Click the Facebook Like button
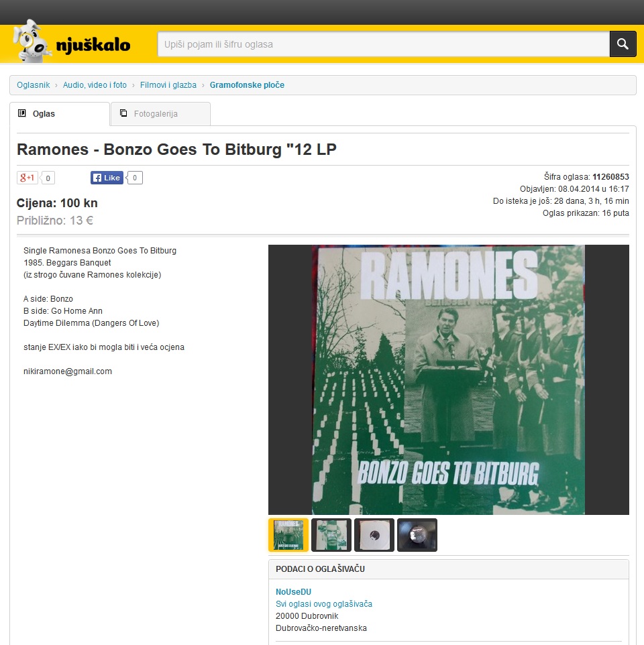The image size is (644, 645). tap(107, 178)
